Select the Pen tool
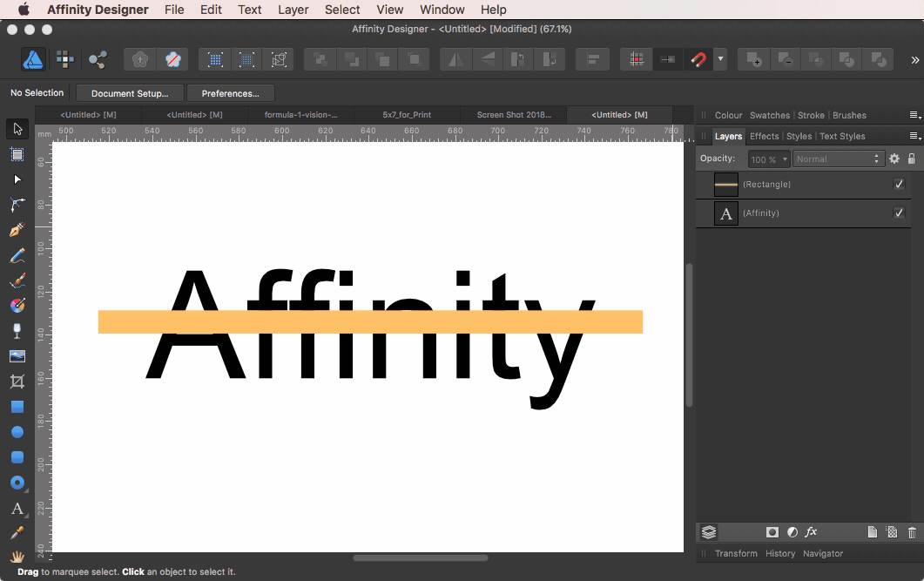Screen dimensions: 924x581 coord(17,231)
